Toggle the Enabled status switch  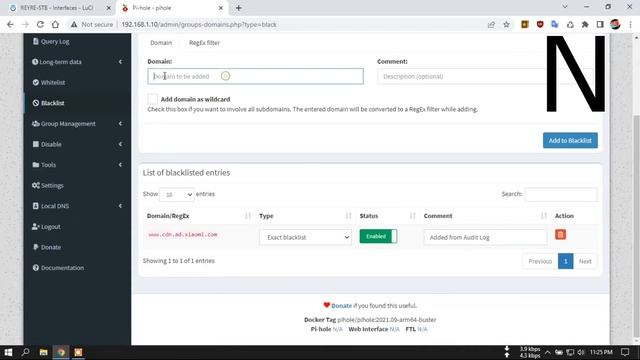tap(378, 236)
